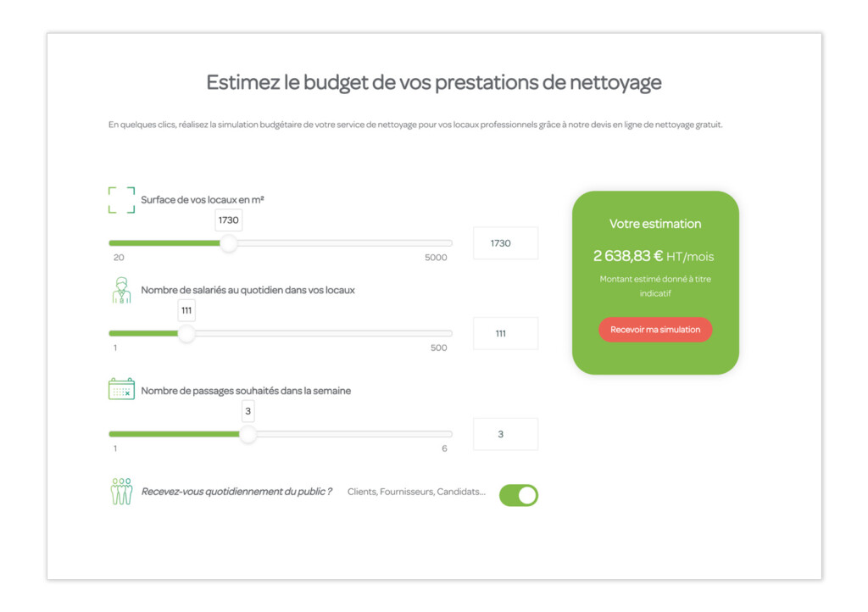The width and height of the screenshot is (868, 612).
Task: Click the 1730 tooltip above surface slider
Action: (x=229, y=220)
